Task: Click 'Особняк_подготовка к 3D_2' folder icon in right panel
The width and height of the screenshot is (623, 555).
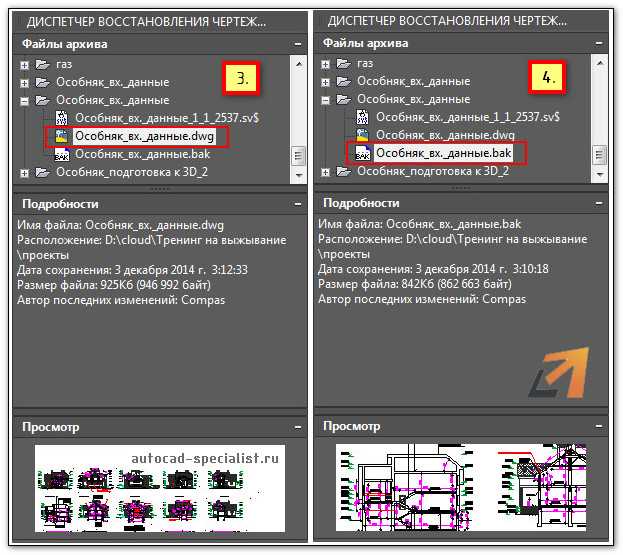Action: (343, 171)
